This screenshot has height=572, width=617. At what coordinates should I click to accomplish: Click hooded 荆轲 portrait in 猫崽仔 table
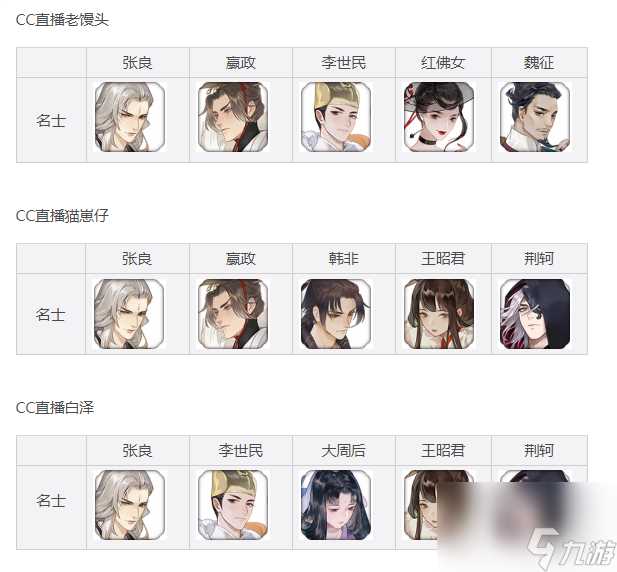pos(535,314)
